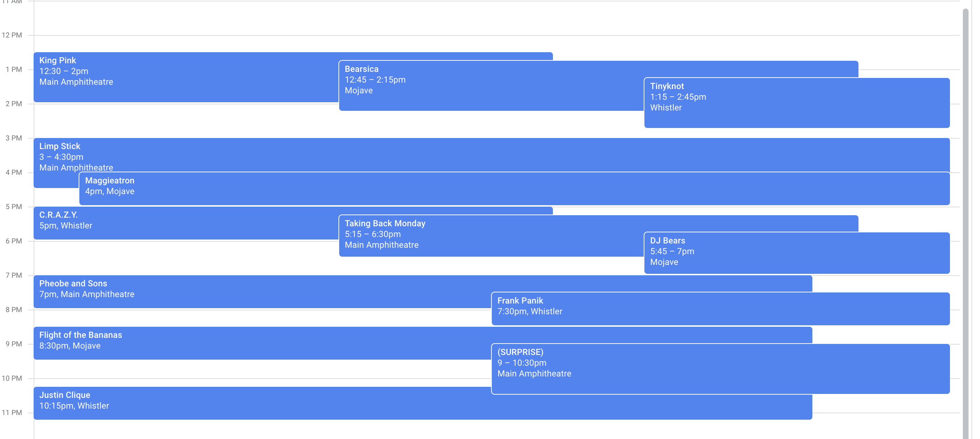
Task: Click the vertical scrollbar thumb
Action: [965, 225]
